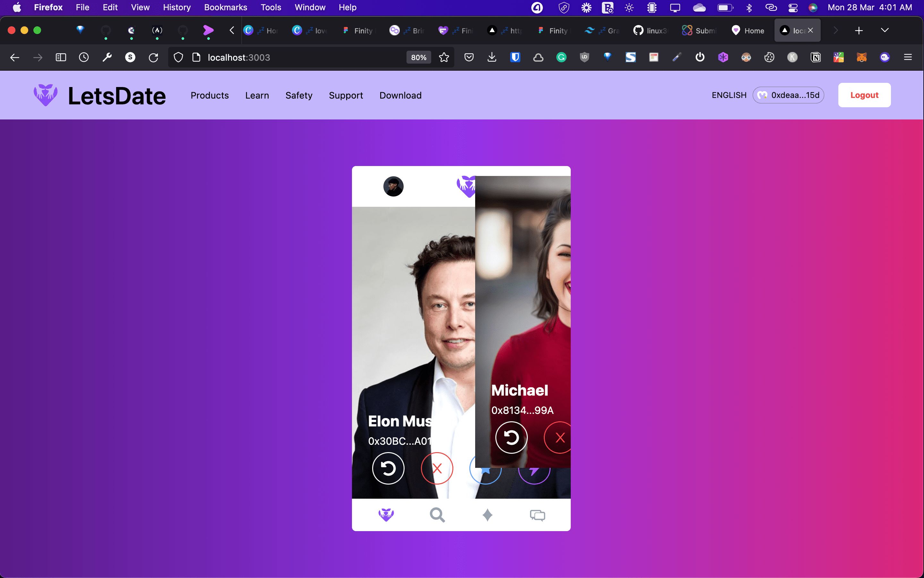
Task: Open the Apple menu
Action: point(17,7)
